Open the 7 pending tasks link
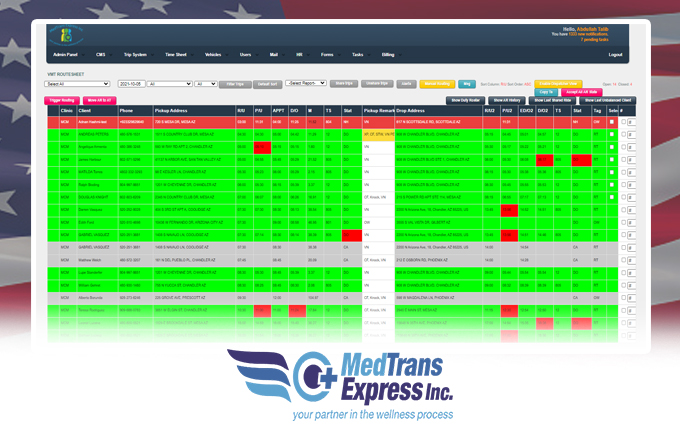 pyautogui.click(x=595, y=39)
